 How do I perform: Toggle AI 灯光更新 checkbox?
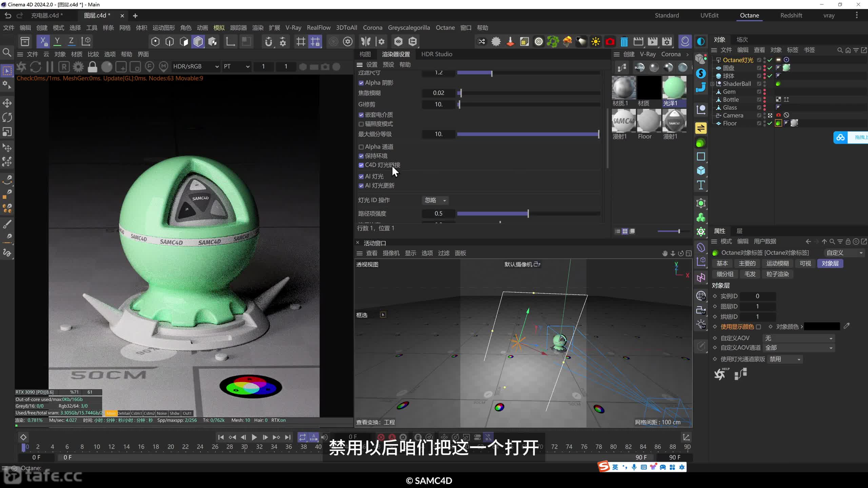(361, 186)
